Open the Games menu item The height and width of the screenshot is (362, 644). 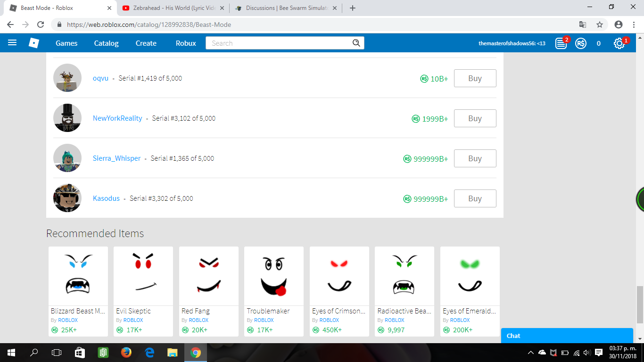[66, 43]
